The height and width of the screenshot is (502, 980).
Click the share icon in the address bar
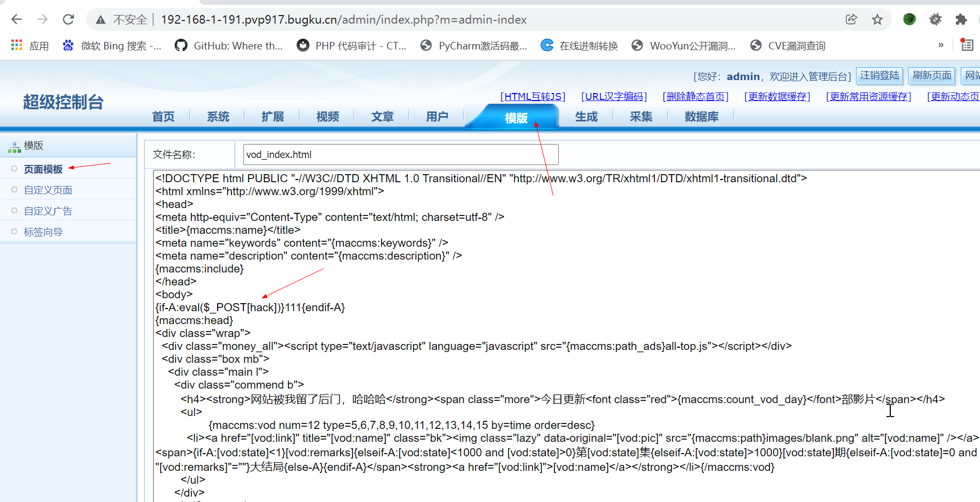[851, 19]
